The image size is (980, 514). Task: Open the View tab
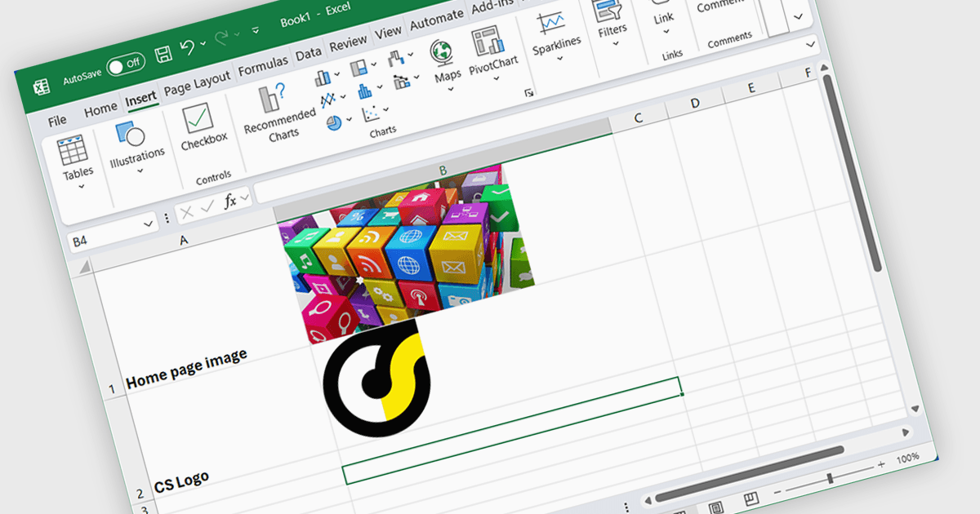coord(388,32)
